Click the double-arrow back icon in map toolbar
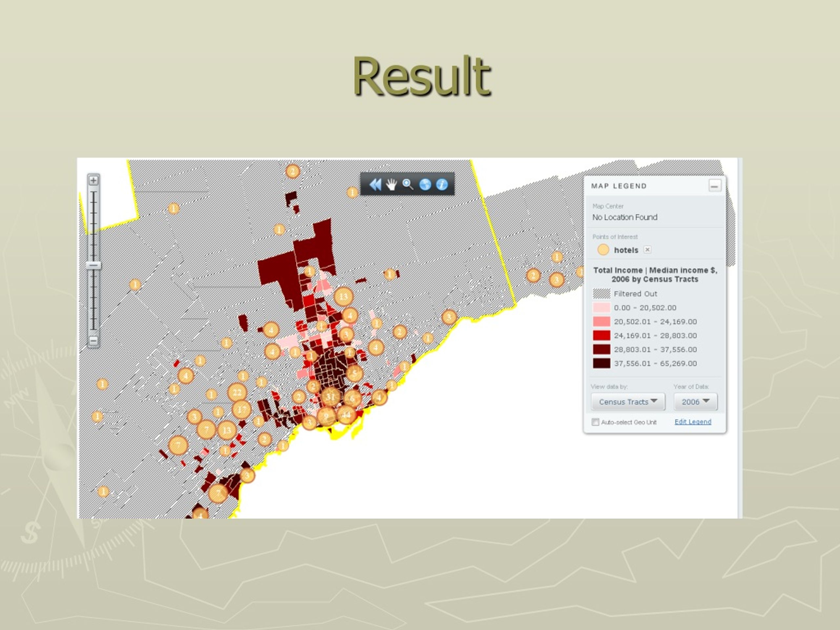Image resolution: width=840 pixels, height=630 pixels. [x=375, y=184]
